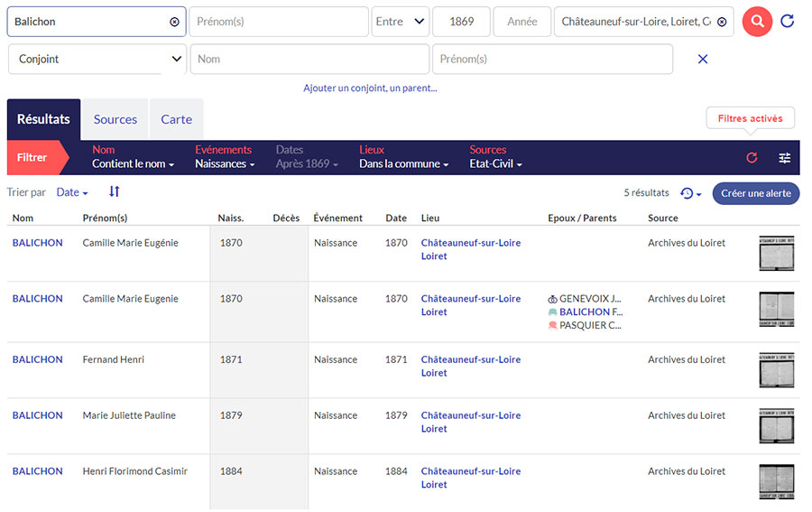Clear the Châteauneuf-sur-Loire place field

[x=722, y=22]
